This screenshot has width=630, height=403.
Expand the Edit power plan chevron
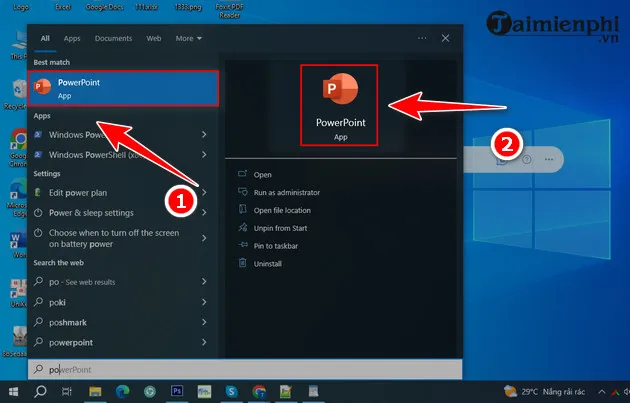tap(204, 192)
